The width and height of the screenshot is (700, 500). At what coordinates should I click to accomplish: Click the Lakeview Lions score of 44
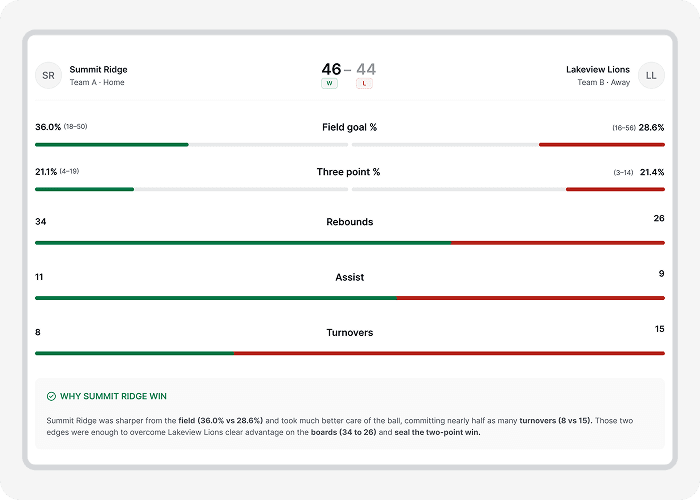pos(366,69)
